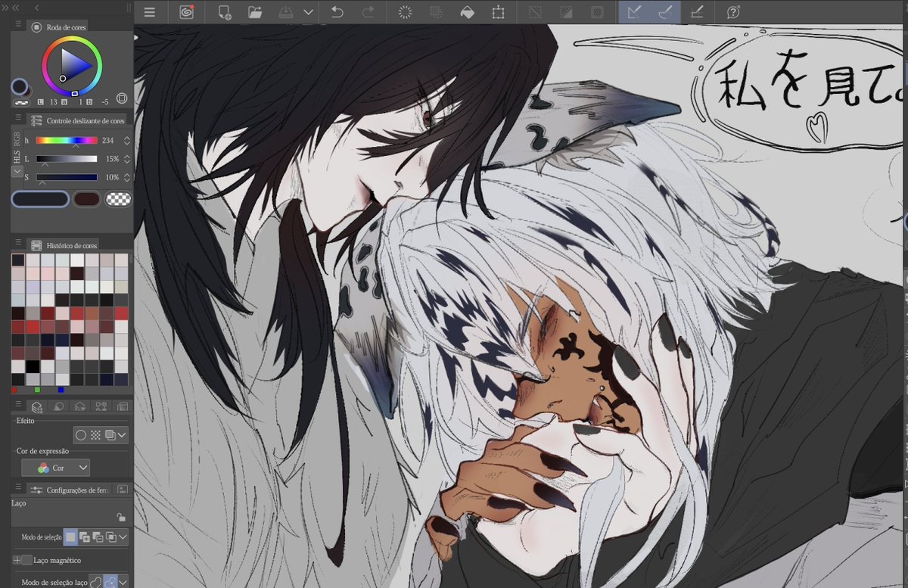Click the Clear (delete) dotted-circle icon
Screen dimensions: 908x588
coord(405,12)
